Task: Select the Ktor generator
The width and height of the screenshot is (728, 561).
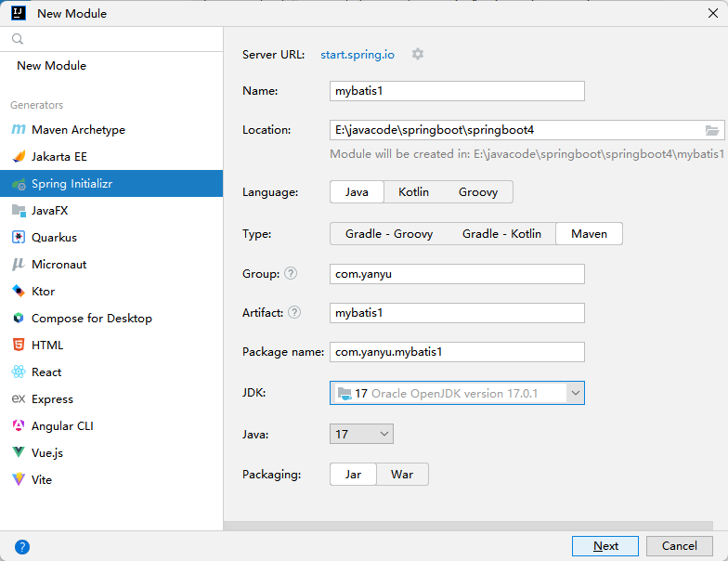Action: pyautogui.click(x=111, y=292)
